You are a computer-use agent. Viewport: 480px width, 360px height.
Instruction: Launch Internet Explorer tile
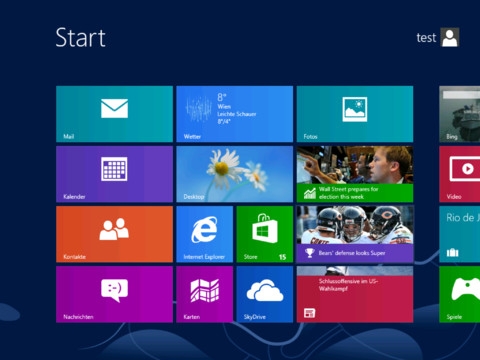point(205,234)
